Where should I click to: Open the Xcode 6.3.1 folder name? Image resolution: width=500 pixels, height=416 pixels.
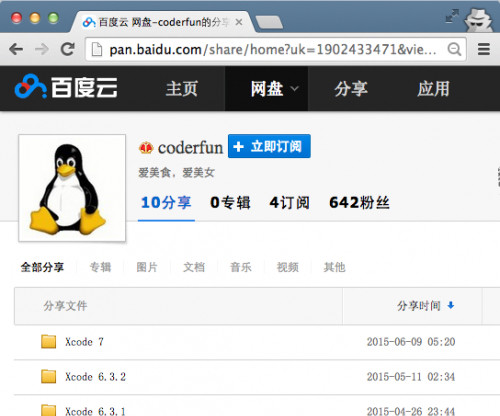pos(96,411)
